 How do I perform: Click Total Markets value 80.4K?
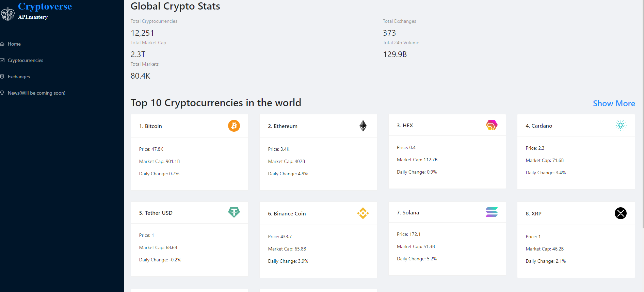[140, 76]
